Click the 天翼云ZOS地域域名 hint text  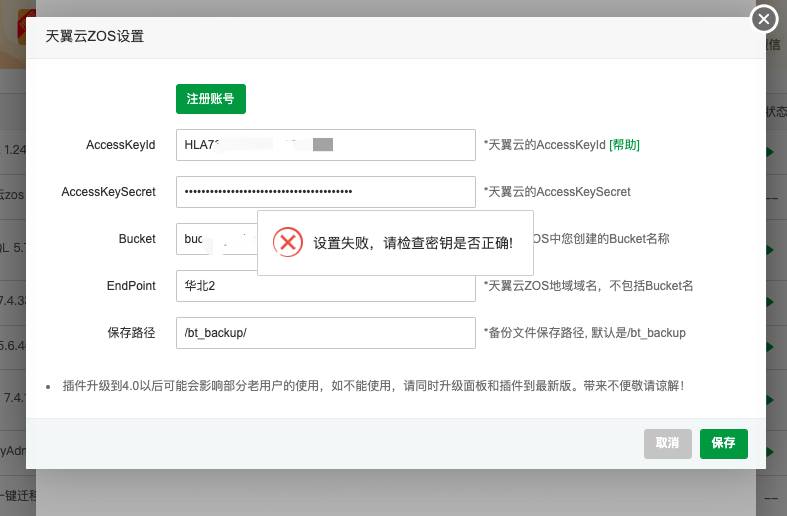(x=588, y=286)
